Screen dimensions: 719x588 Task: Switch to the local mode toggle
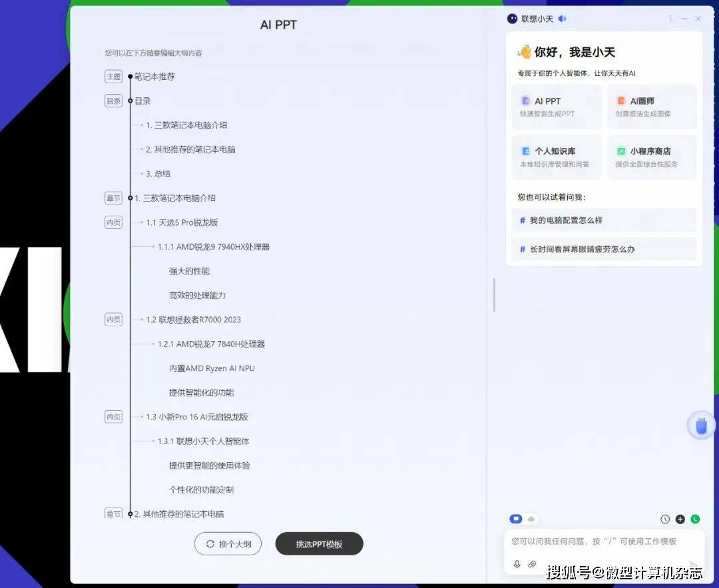point(516,519)
